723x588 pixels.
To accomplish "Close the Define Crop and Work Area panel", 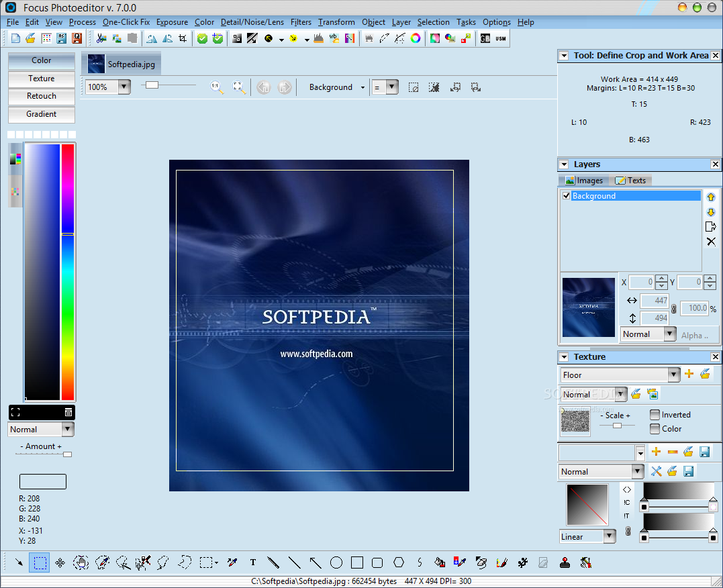I will (x=715, y=55).
